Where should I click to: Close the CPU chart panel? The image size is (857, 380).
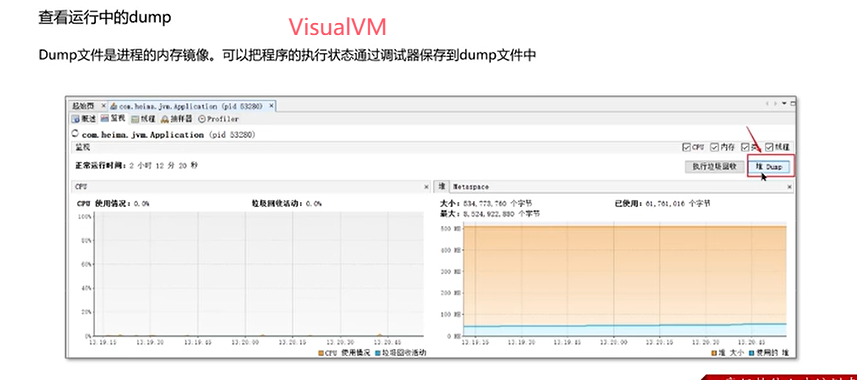click(426, 187)
